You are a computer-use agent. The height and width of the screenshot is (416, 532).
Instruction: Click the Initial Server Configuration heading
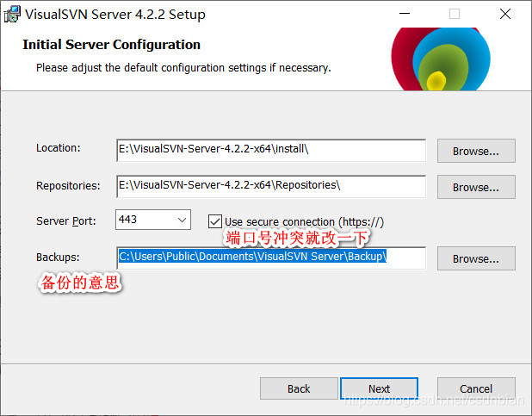click(111, 45)
